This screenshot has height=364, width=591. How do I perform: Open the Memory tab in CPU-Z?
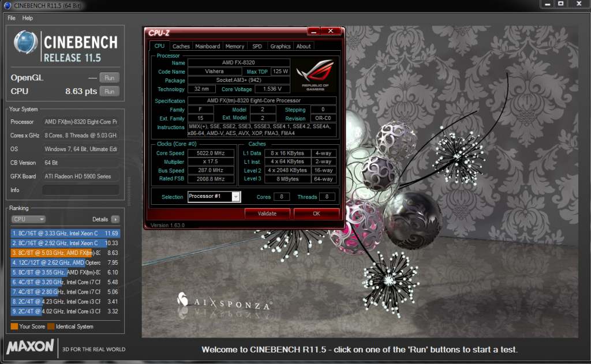pos(235,46)
